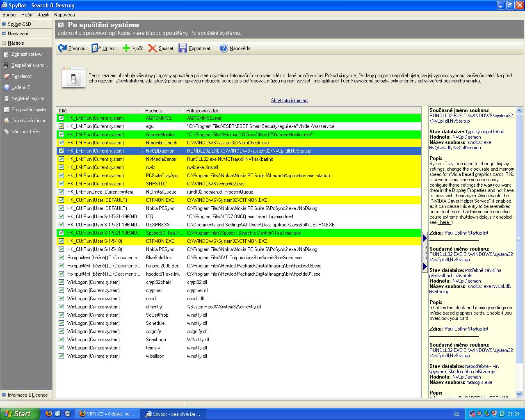Click the Skrýt tuto informaci link
Viewport: 525px width, 420px height.
290,100
